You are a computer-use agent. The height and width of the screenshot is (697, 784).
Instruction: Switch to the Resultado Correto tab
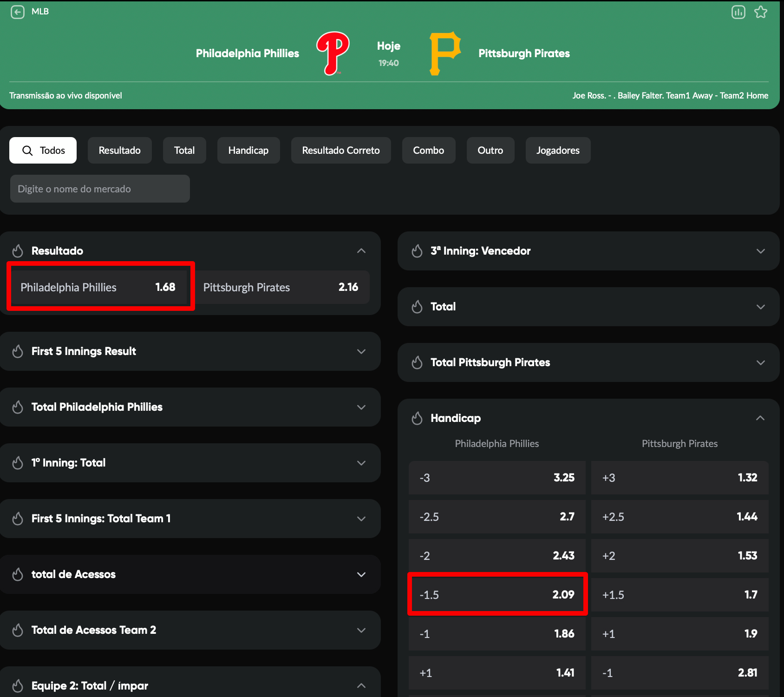click(x=341, y=150)
